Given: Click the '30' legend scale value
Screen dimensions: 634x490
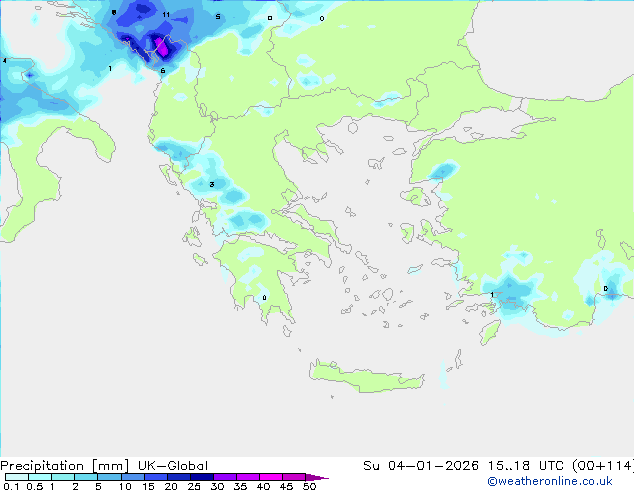Looking at the screenshot, I should (x=217, y=486).
